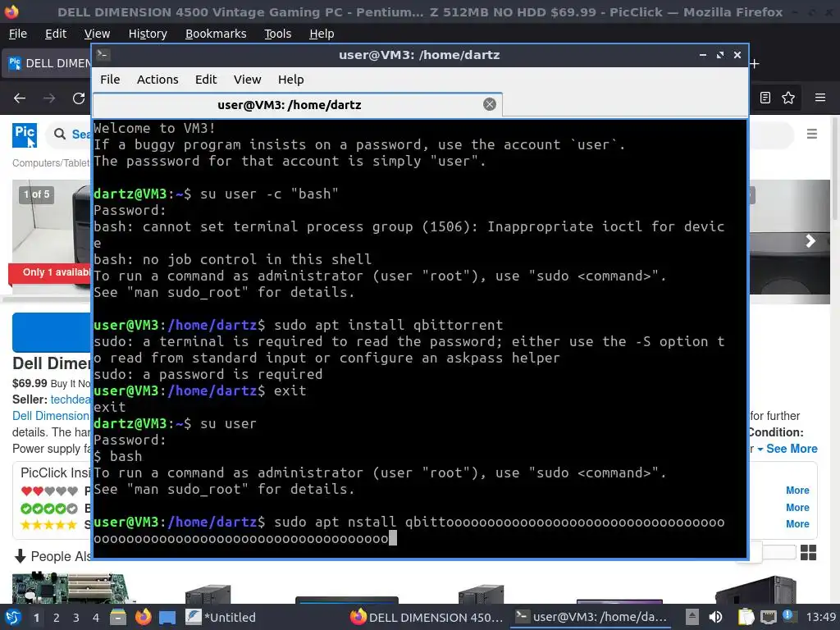Switch to workspace 2 in taskbar
840x630 pixels.
tap(57, 618)
